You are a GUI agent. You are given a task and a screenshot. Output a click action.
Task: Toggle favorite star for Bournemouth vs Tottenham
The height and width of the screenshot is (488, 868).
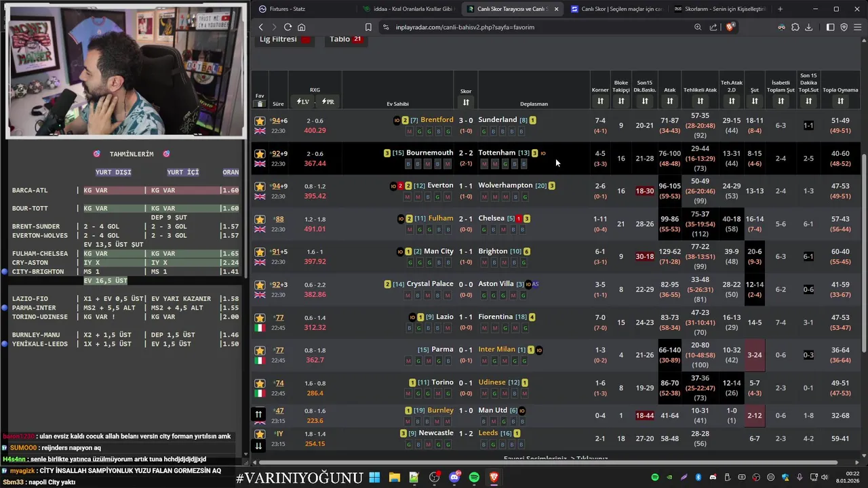pyautogui.click(x=260, y=154)
